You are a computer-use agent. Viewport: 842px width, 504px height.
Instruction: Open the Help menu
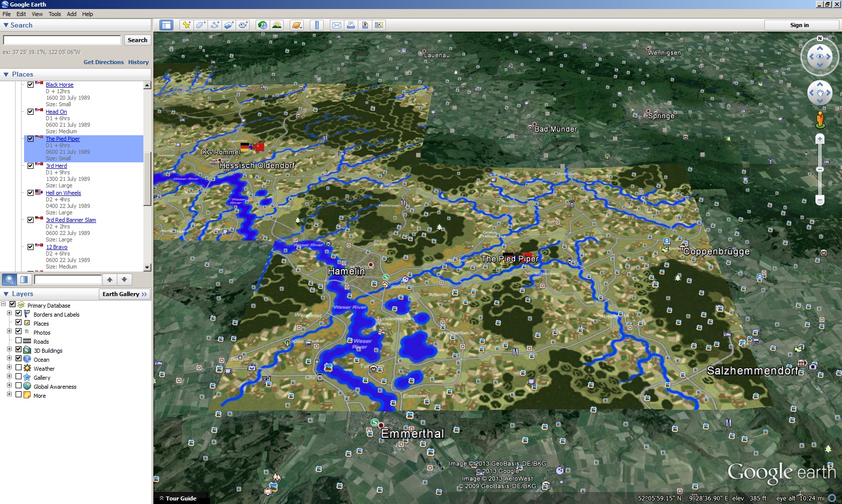[88, 14]
